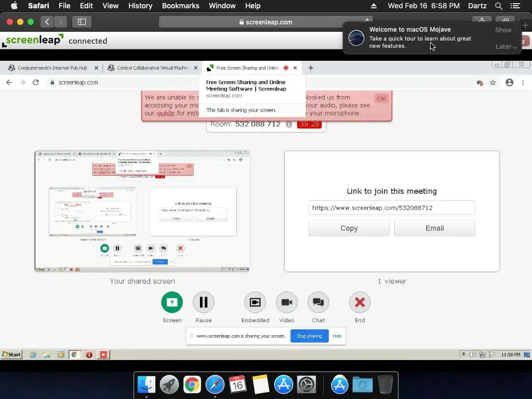This screenshot has width=532, height=399.
Task: Close the Control Collaborative Virtual Machine tab
Action: pyautogui.click(x=196, y=68)
